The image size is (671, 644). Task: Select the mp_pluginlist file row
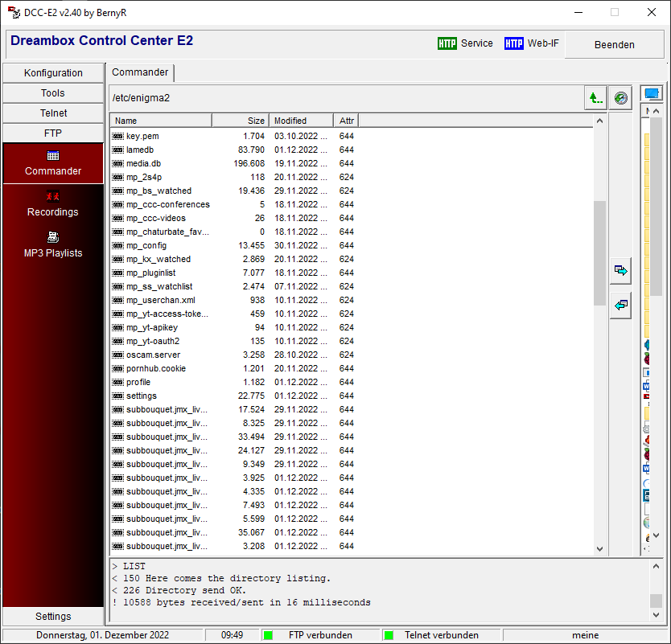(x=233, y=273)
